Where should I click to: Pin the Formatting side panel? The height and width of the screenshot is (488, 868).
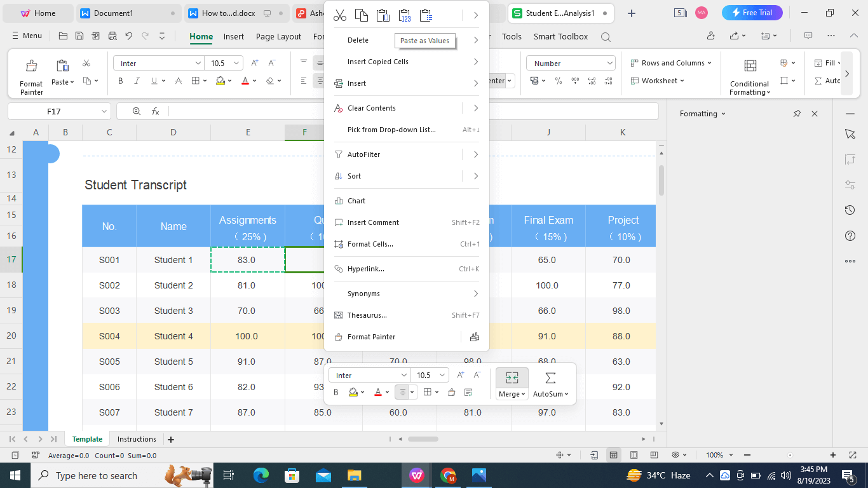[x=797, y=114]
